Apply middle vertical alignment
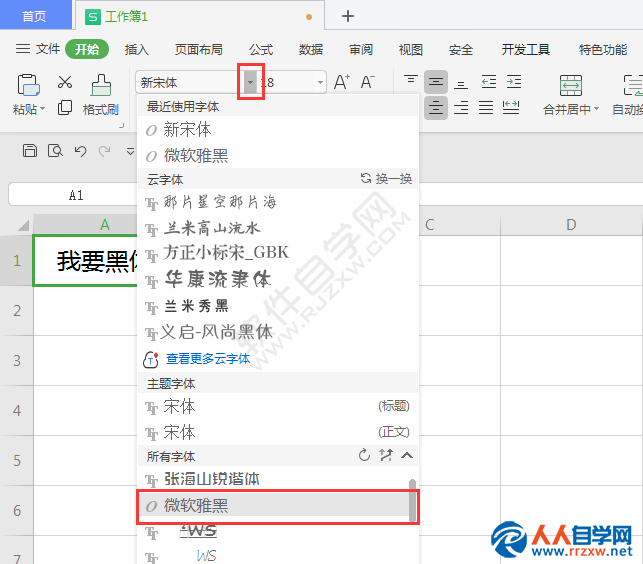Viewport: 643px width, 564px height. 436,82
